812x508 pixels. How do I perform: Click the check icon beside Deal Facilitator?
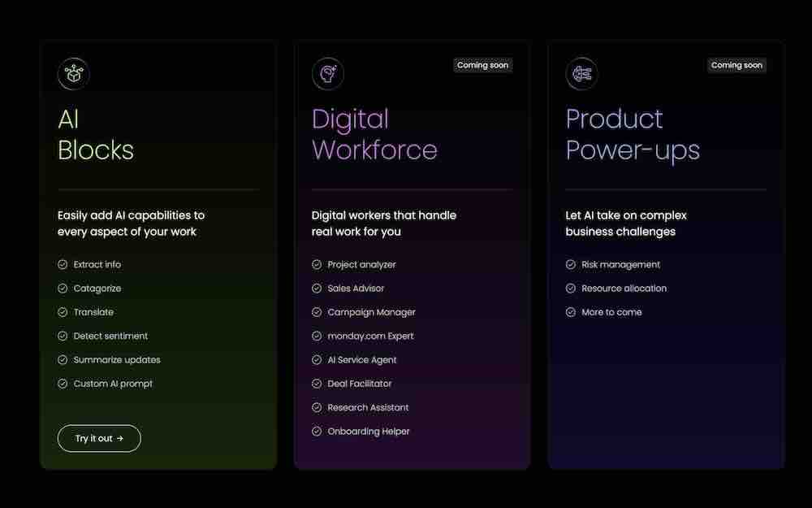tap(317, 384)
